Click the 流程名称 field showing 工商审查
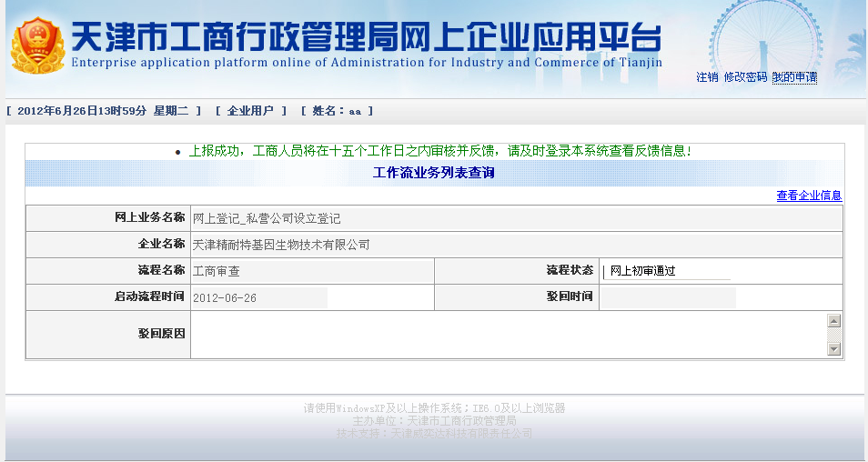 [x=311, y=271]
